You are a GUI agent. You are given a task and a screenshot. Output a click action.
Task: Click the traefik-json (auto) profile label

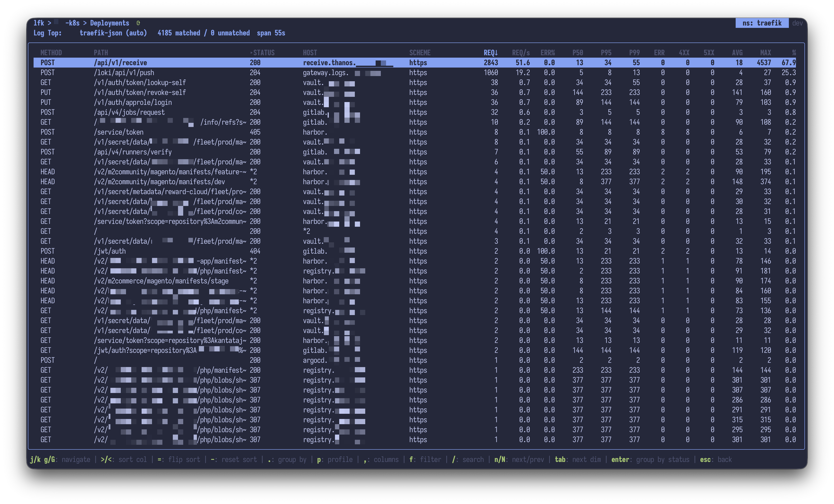[113, 33]
